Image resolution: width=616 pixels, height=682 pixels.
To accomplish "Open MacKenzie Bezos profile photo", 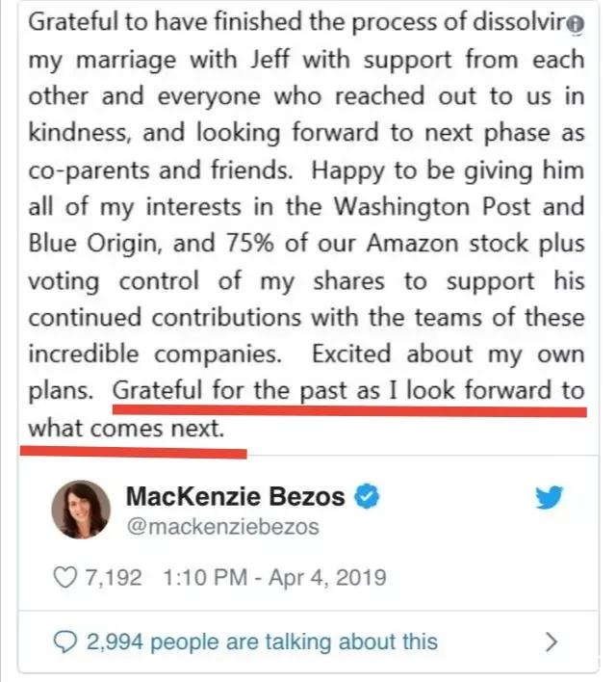I will point(81,510).
